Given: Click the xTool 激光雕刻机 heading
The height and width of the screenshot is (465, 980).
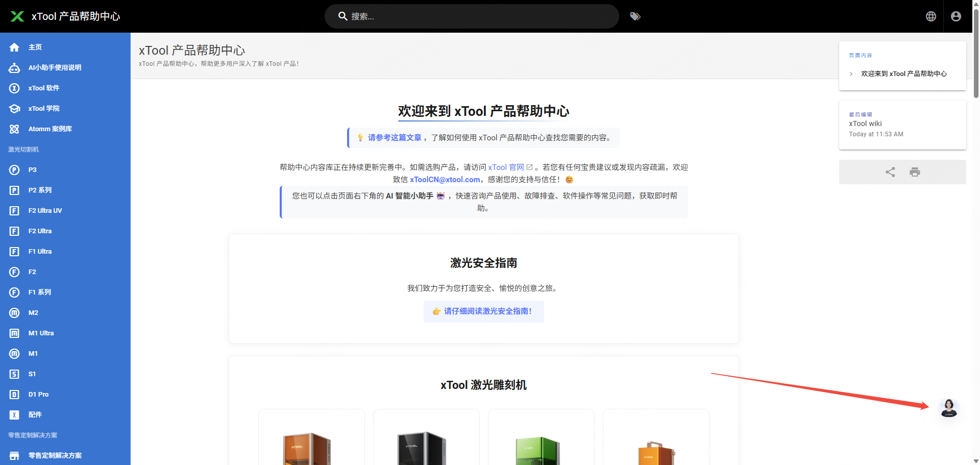Looking at the screenshot, I should point(483,385).
